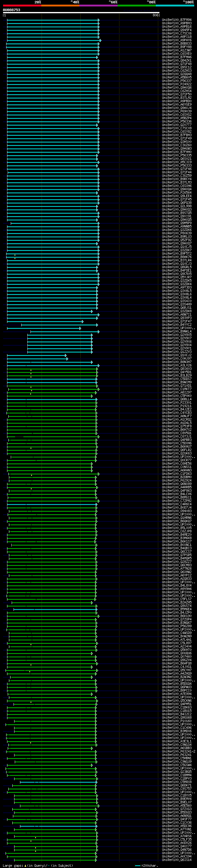Click the 806 query end position label
Image resolution: width=197 pixels, height=868 pixels.
155,15
